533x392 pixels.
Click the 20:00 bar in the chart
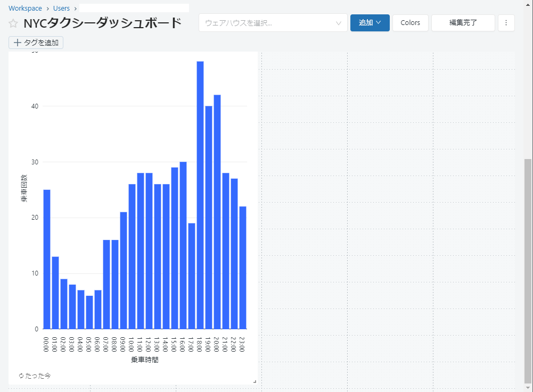coord(217,212)
